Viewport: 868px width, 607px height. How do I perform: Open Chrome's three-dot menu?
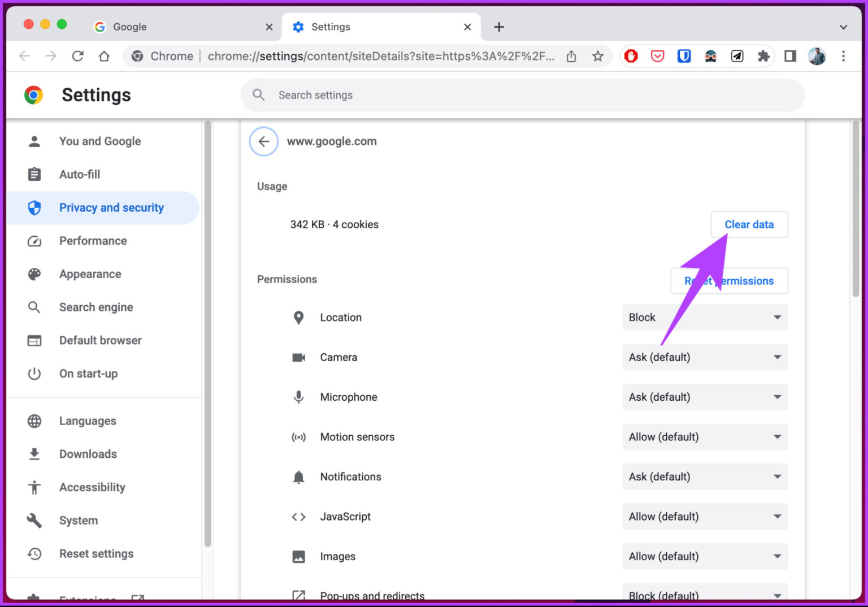tap(843, 56)
